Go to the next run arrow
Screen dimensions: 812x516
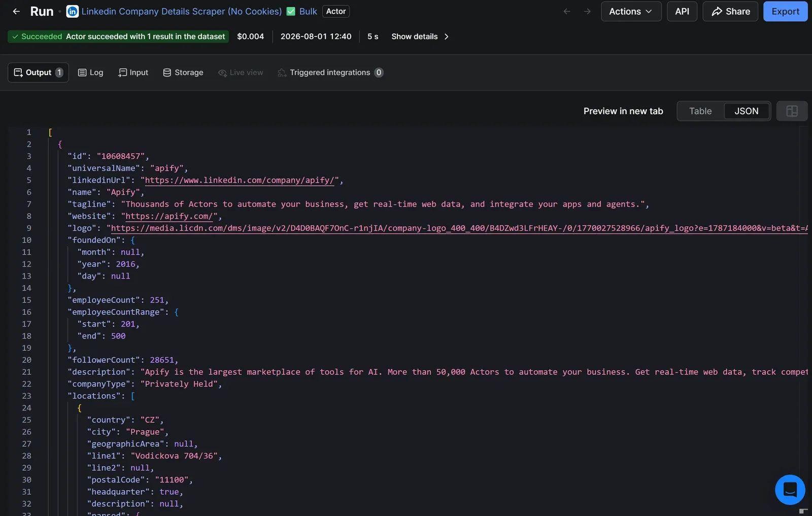(587, 11)
